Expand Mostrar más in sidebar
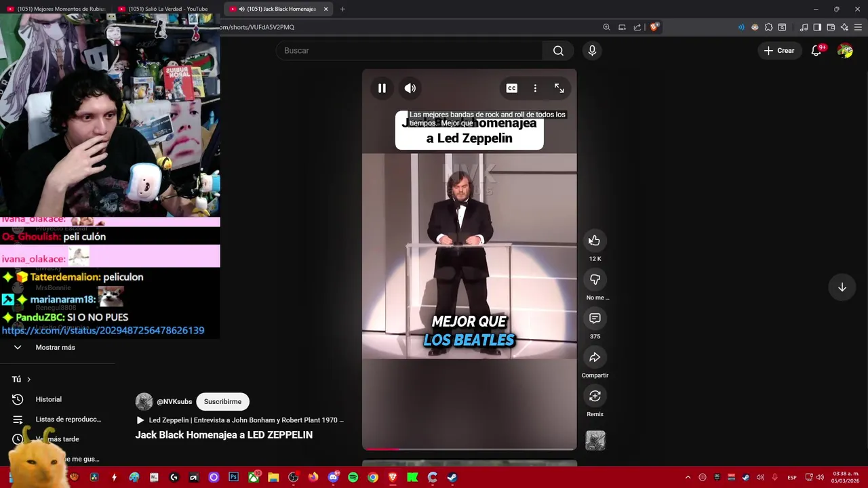This screenshot has height=488, width=868. pos(56,348)
